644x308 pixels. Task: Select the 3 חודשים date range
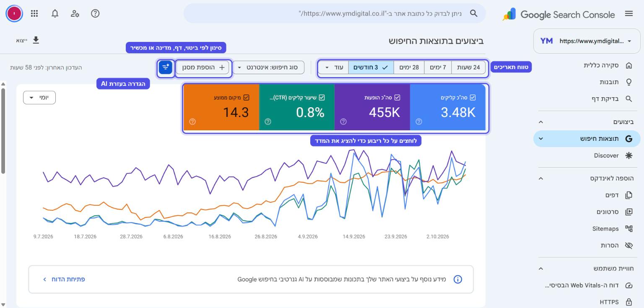point(371,67)
